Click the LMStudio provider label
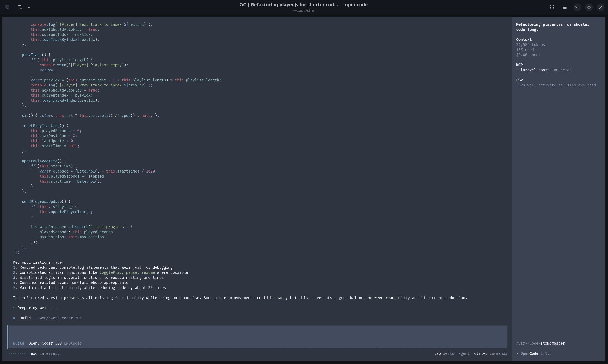 (73, 343)
